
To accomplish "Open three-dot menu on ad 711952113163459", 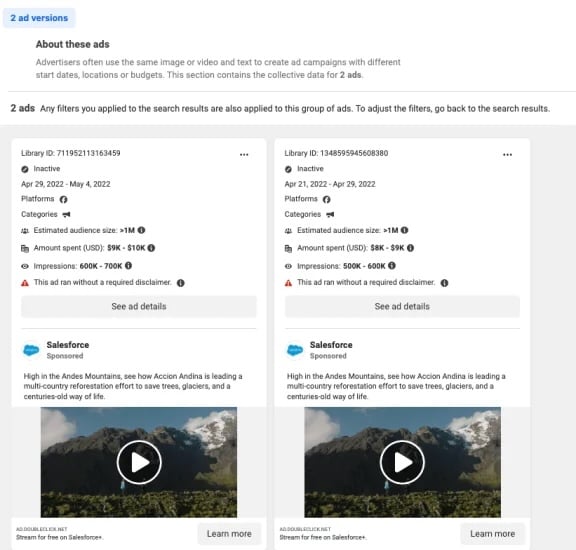I will pyautogui.click(x=244, y=155).
